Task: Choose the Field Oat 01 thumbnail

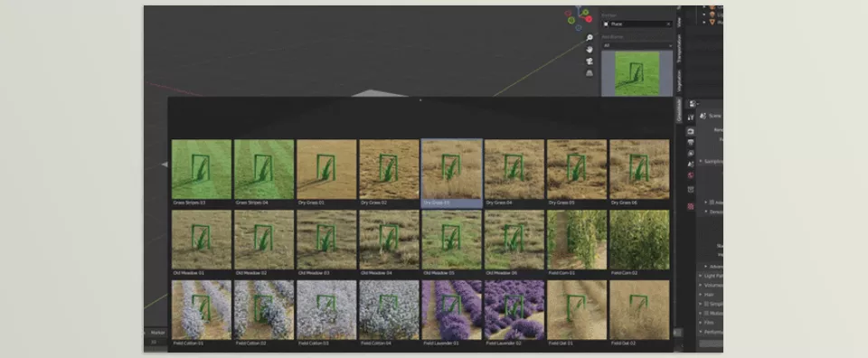Action: click(x=577, y=310)
